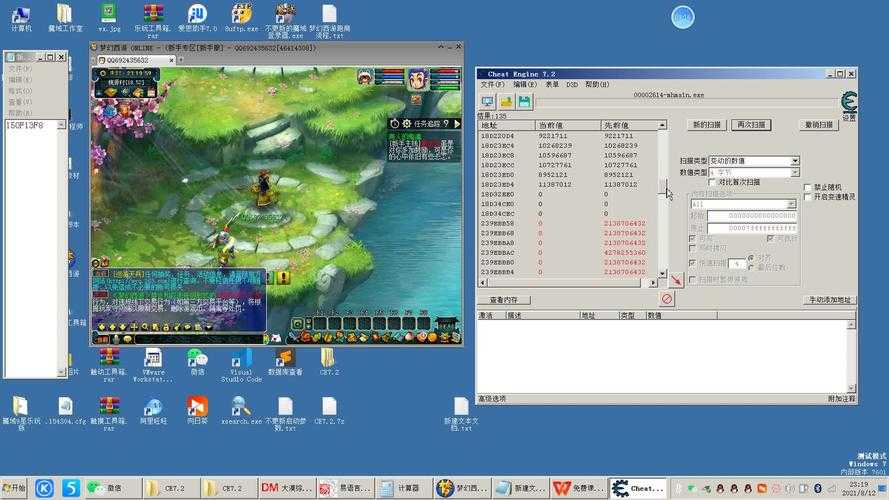Open the 帮助(H) menu in Cheat Engine
This screenshot has width=889, height=500.
click(x=597, y=84)
